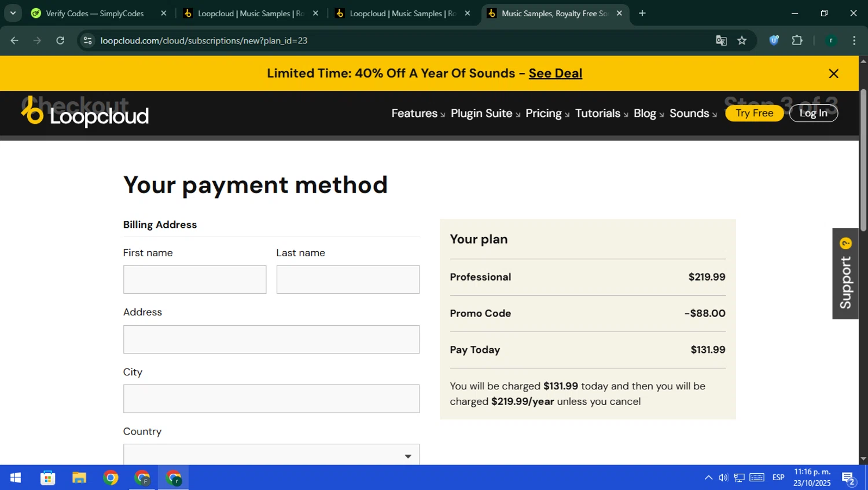Open the notifications action center
Screen dimensions: 868x490
tap(849, 478)
